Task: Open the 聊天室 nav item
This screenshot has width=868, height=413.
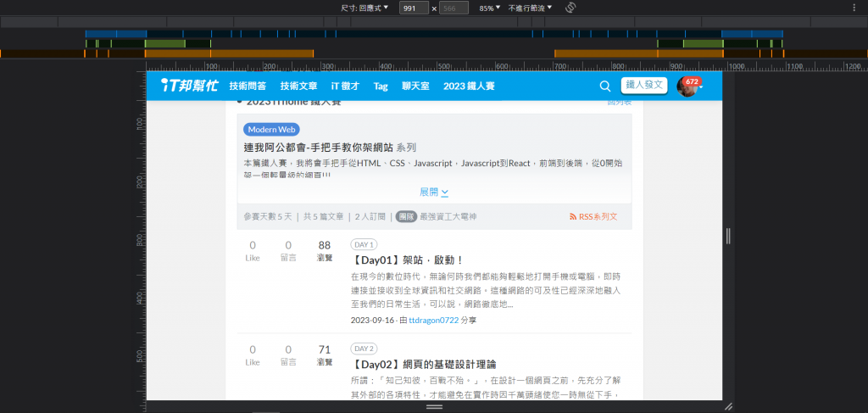Action: pyautogui.click(x=415, y=87)
